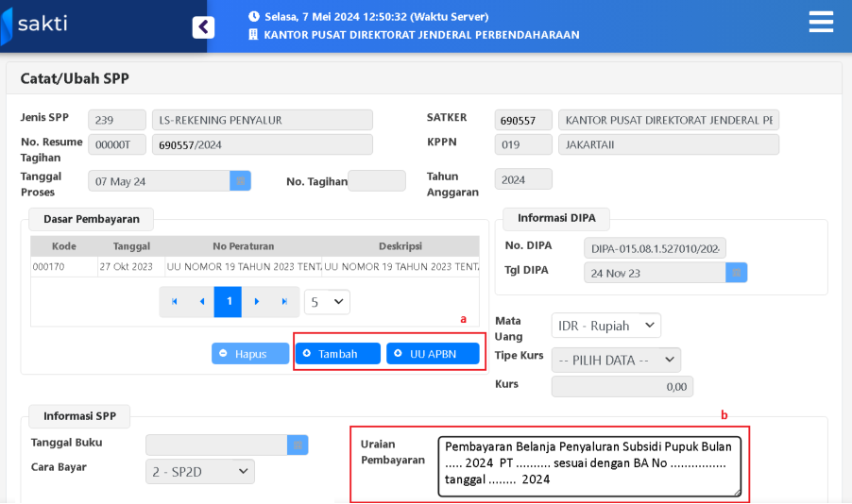Open the Tanggal Buku calendar picker
Viewport: 852px width, 504px height.
(x=298, y=445)
